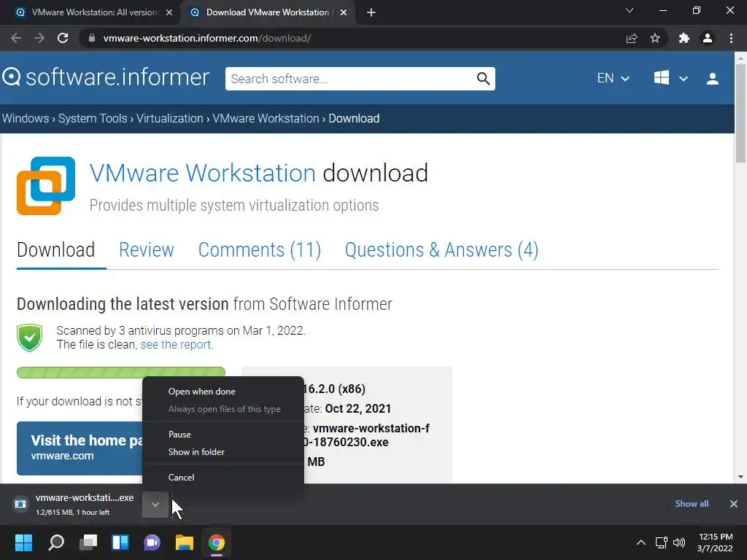The image size is (747, 560).
Task: Click the vmware-workstati....exe download item
Action: coord(76,505)
